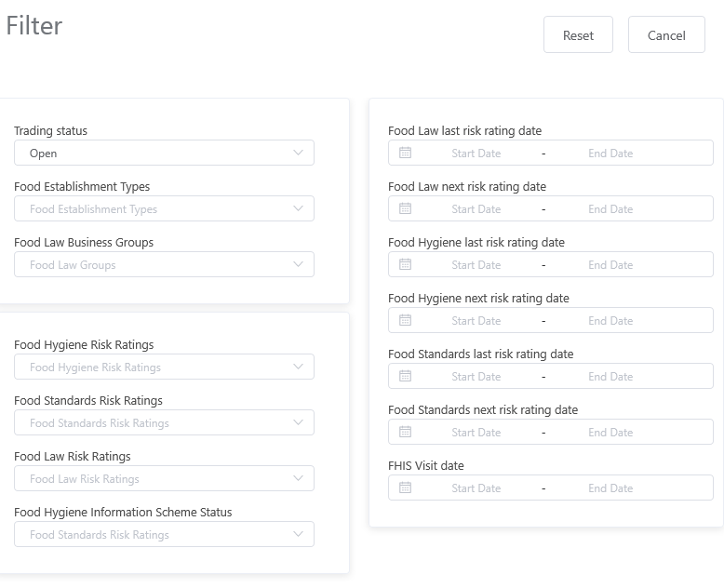Set Start Date for Food Hygiene next risk rating
The width and height of the screenshot is (724, 588).
[x=476, y=321]
